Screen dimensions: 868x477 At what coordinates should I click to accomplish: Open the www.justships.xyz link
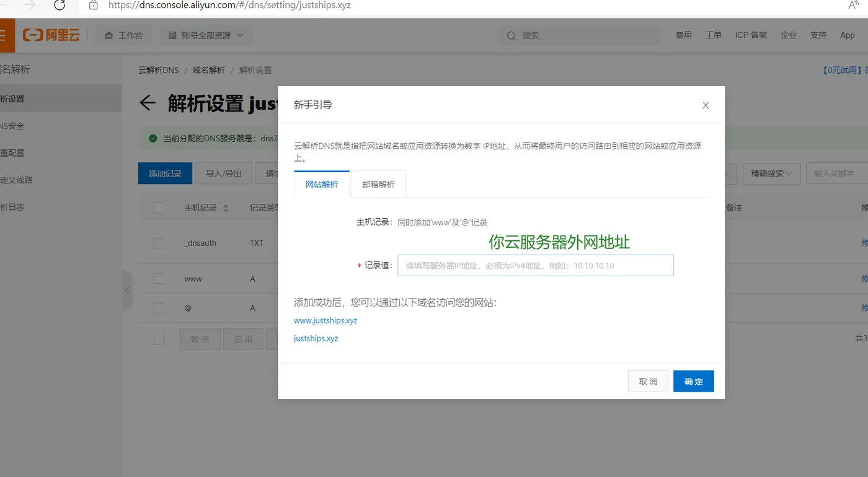pos(325,320)
